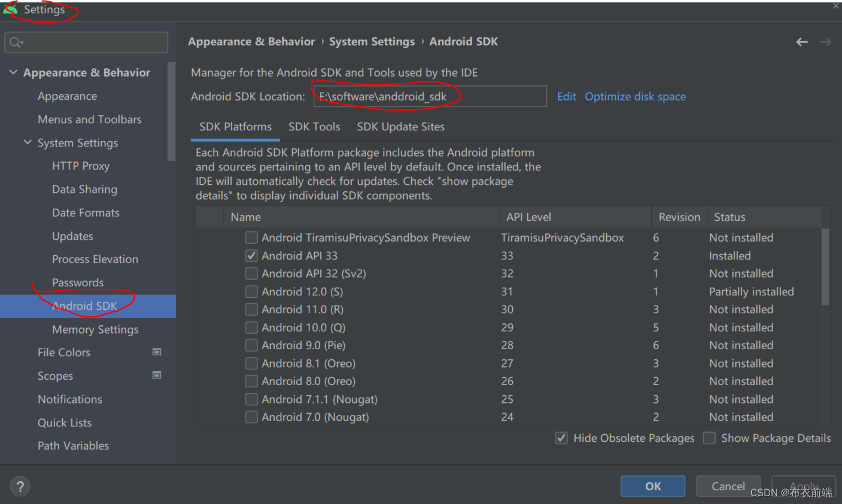Navigate forward with the right arrow
The width and height of the screenshot is (842, 504).
[x=825, y=42]
